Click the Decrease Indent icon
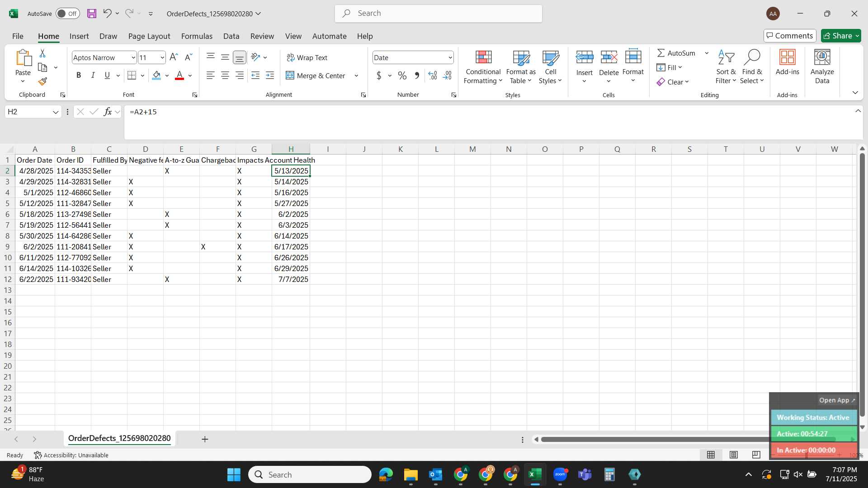The height and width of the screenshot is (488, 868). coord(255,75)
